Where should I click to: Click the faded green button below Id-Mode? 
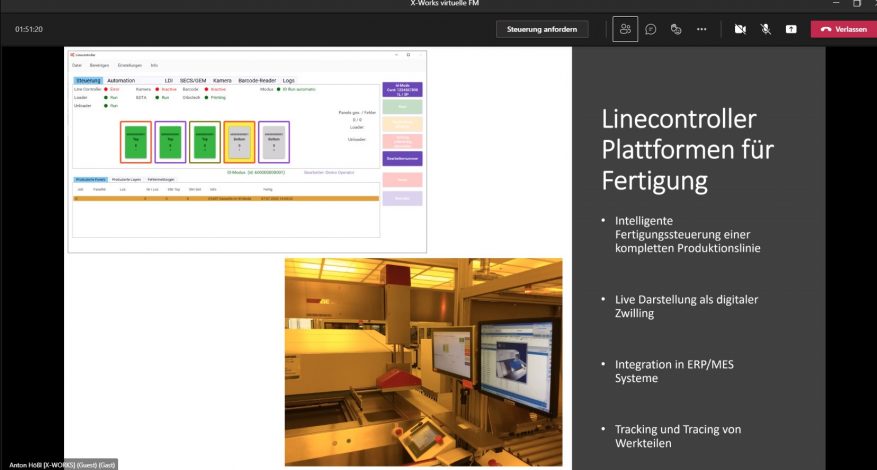tap(403, 107)
